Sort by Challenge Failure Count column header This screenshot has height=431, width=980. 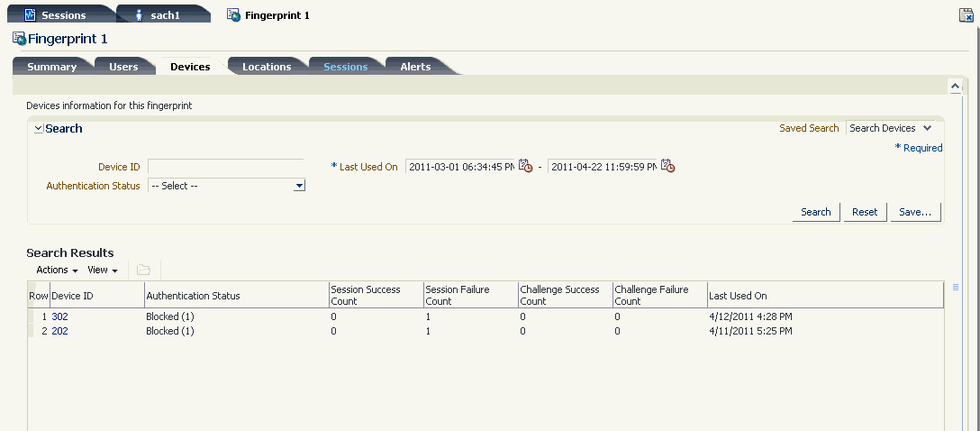coord(660,295)
